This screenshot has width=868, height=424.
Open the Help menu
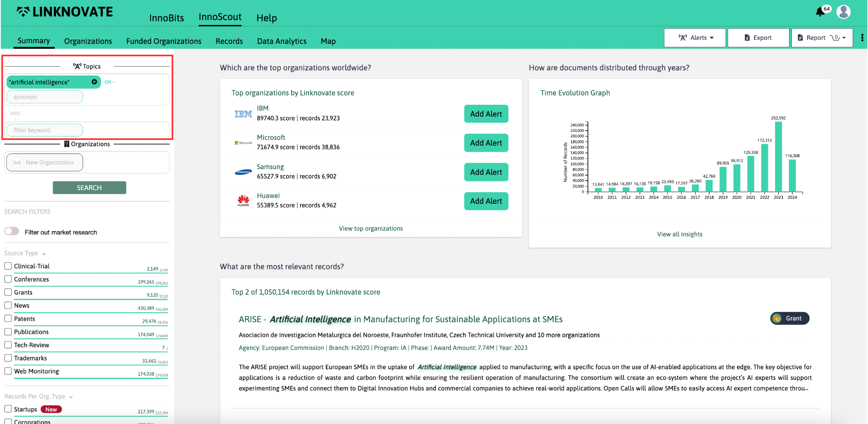point(267,18)
